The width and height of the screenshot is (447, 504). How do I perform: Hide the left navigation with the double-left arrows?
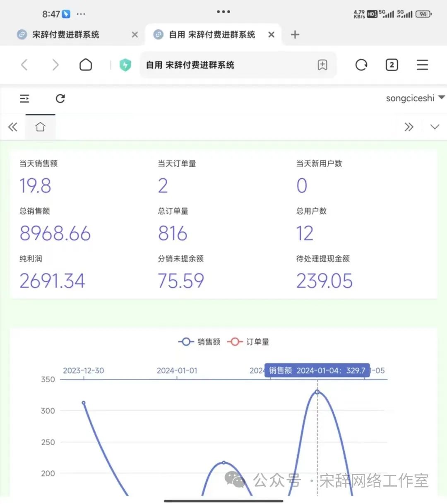tap(13, 127)
